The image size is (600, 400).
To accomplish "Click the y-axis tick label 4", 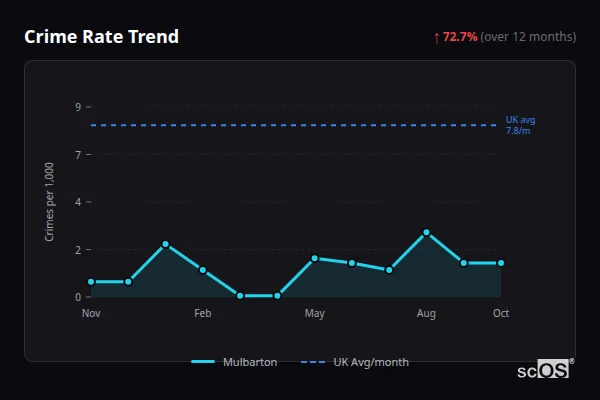I will pyautogui.click(x=78, y=202).
